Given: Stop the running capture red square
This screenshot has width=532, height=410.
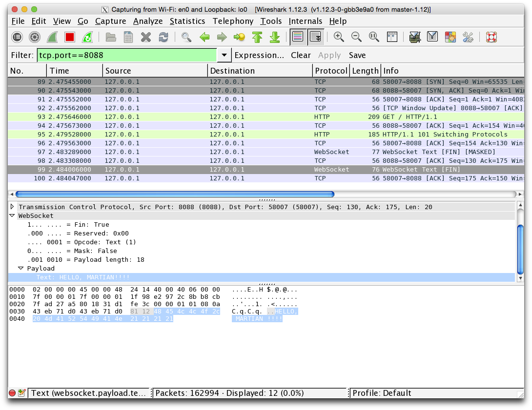Looking at the screenshot, I should [x=70, y=37].
